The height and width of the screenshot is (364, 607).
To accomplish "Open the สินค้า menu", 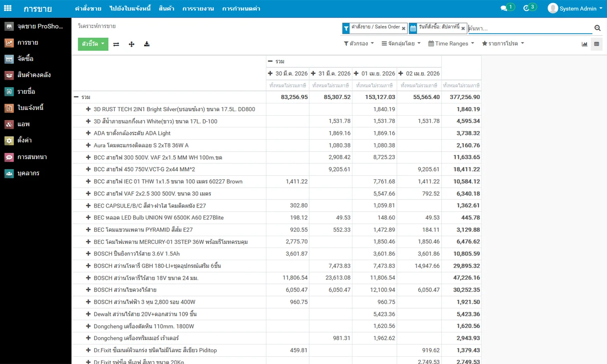I will tap(166, 8).
